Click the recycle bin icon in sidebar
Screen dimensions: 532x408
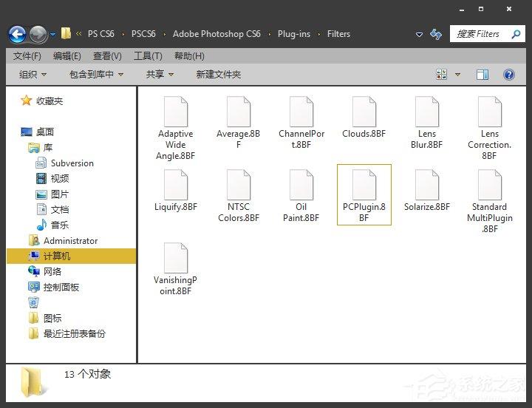[x=33, y=302]
